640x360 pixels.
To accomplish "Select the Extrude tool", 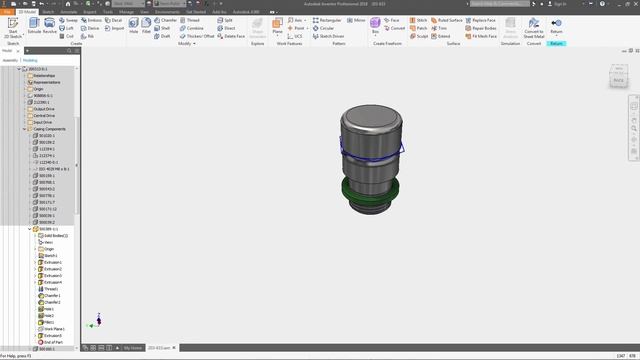I will (34, 25).
